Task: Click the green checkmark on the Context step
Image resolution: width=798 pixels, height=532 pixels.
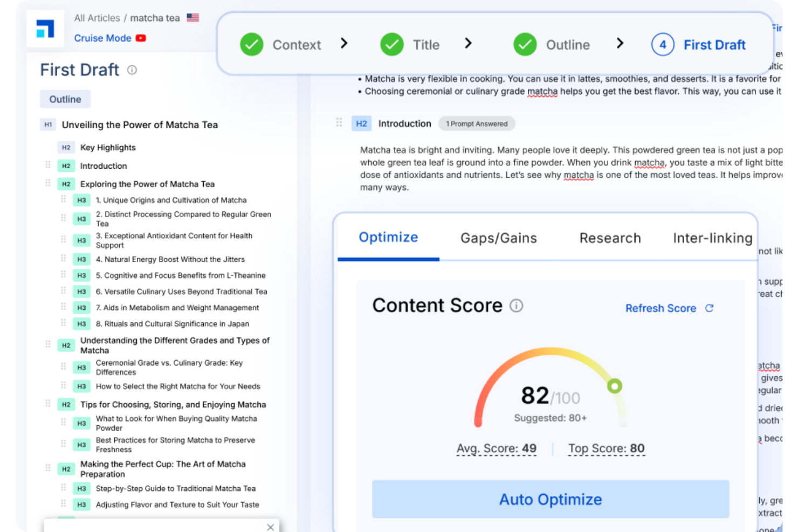Action: pos(251,45)
